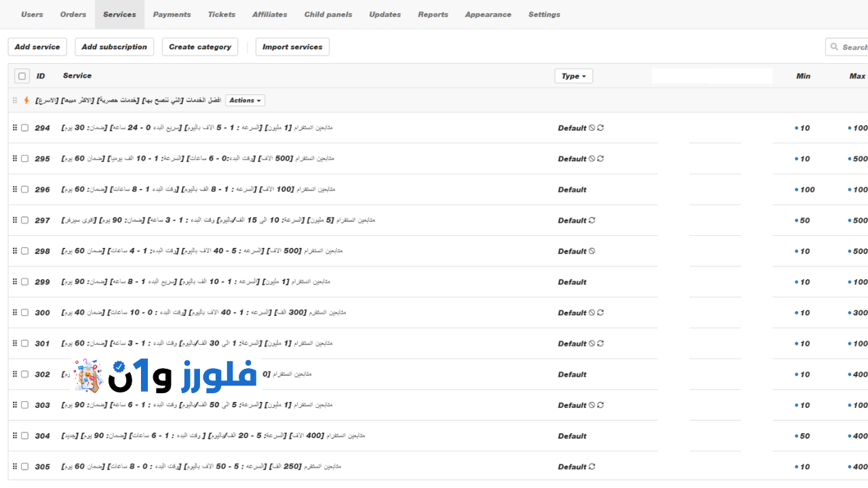
Task: Click the Create category button
Action: [x=200, y=47]
